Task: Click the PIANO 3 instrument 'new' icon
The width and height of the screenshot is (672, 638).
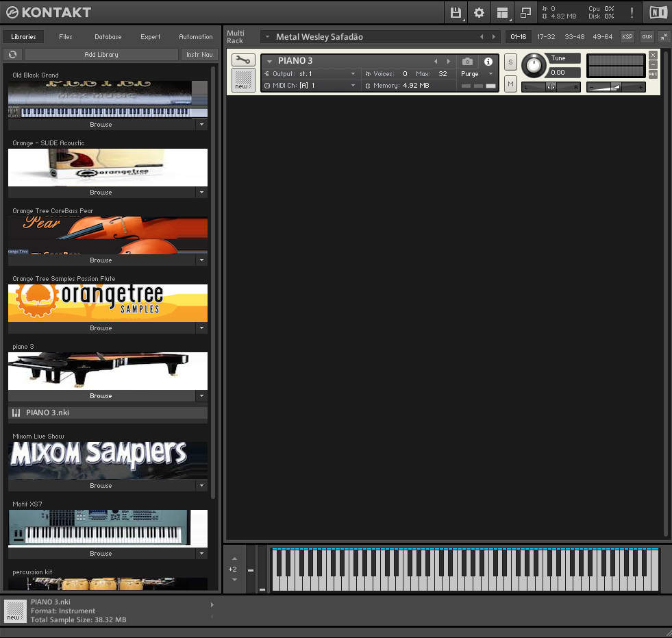Action: (243, 80)
